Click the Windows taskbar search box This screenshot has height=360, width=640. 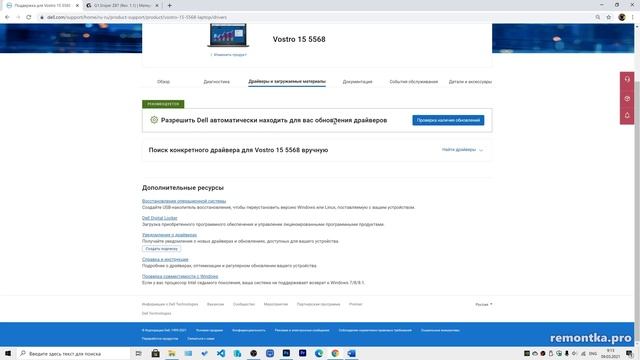pos(73,353)
